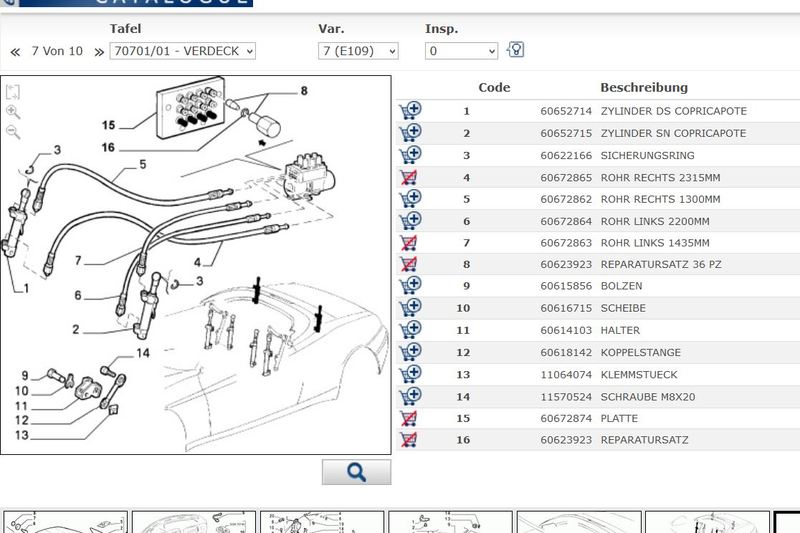This screenshot has height=533, width=800.
Task: Expand the Insp. dropdown set to 0
Action: tap(461, 51)
